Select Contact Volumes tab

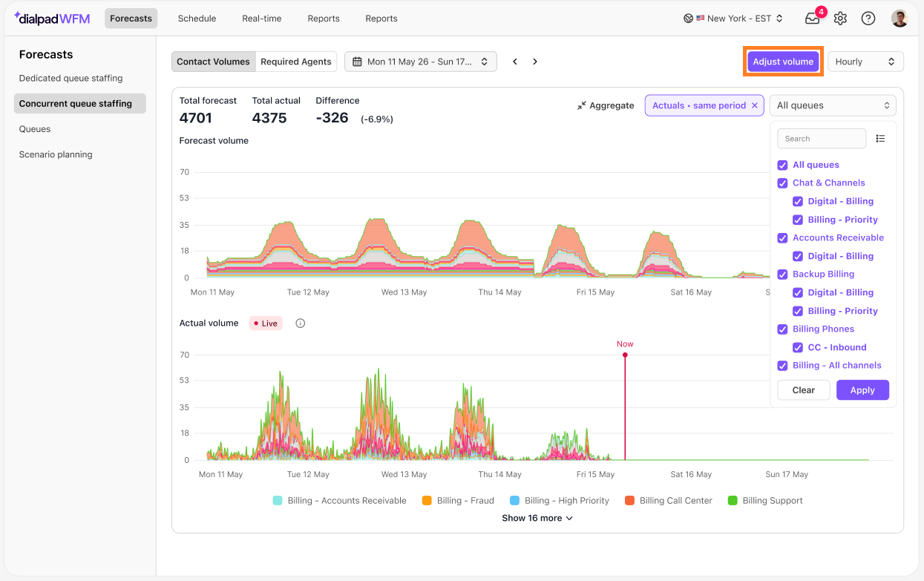pos(213,62)
